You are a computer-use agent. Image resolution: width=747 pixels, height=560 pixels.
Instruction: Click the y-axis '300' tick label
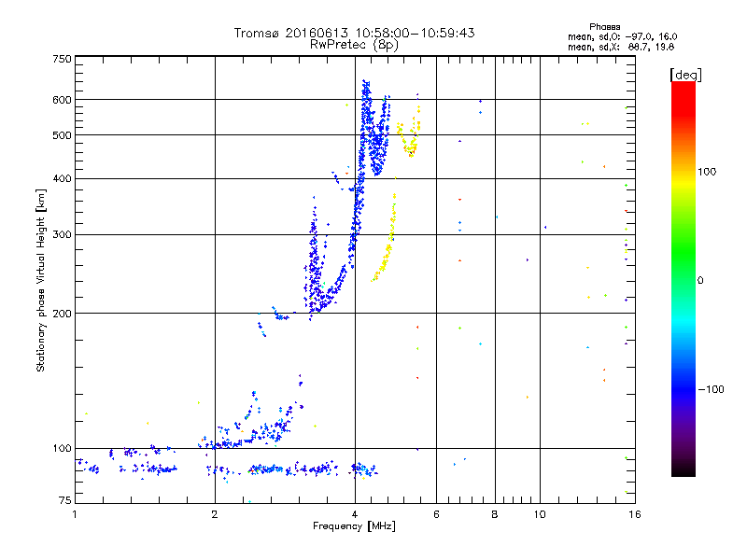pyautogui.click(x=62, y=235)
